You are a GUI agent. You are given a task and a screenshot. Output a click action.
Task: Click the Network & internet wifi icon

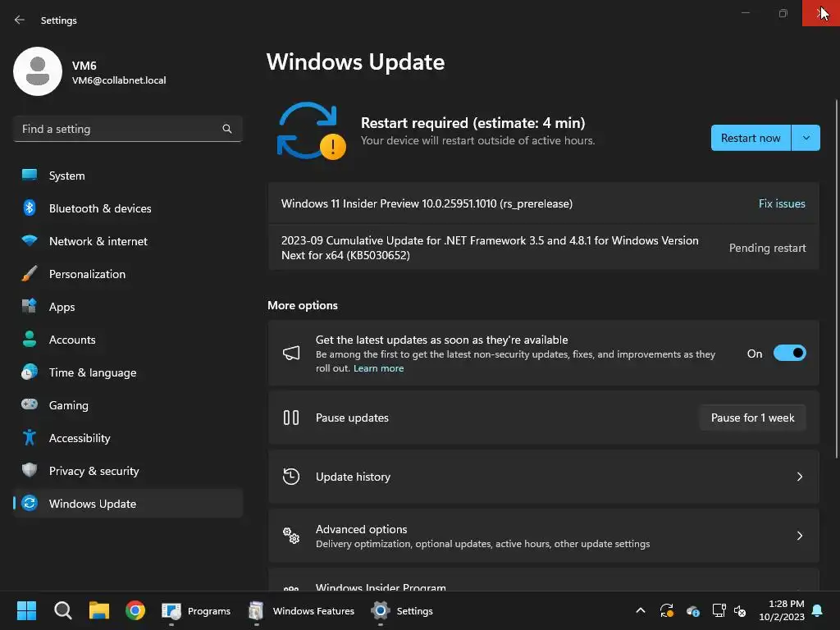30,240
